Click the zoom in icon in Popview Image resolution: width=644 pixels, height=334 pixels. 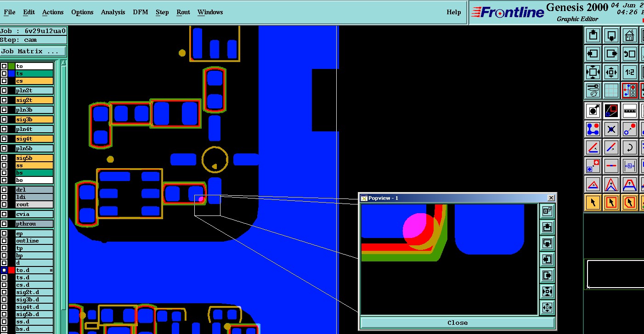click(547, 292)
